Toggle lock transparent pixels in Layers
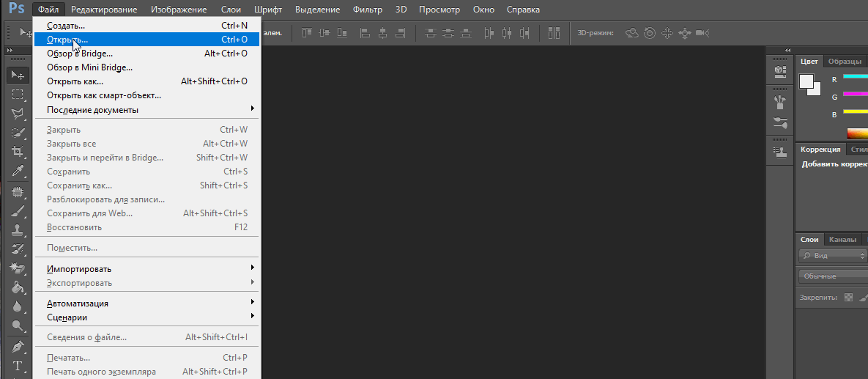This screenshot has width=868, height=379. pos(849,298)
